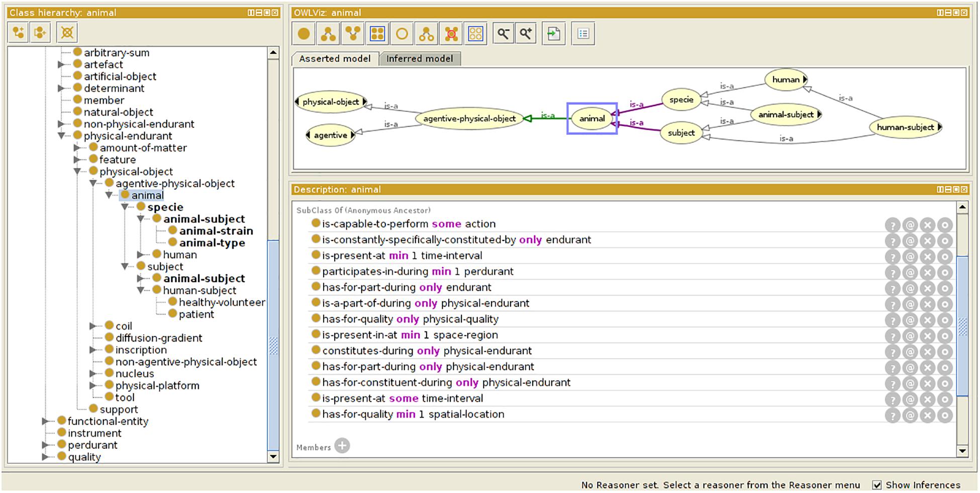
Task: Click the Class hierarchy scrollbar down arrow
Action: [273, 457]
